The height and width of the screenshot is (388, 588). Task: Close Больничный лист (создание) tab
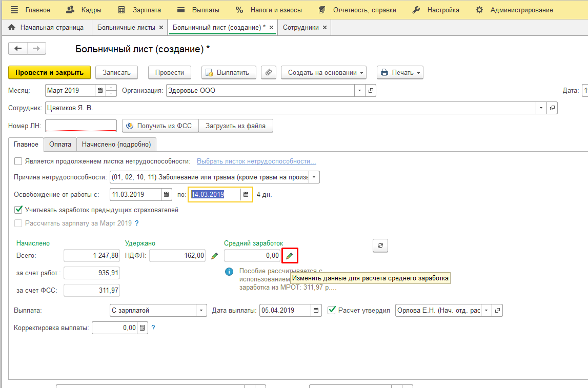[x=272, y=27]
